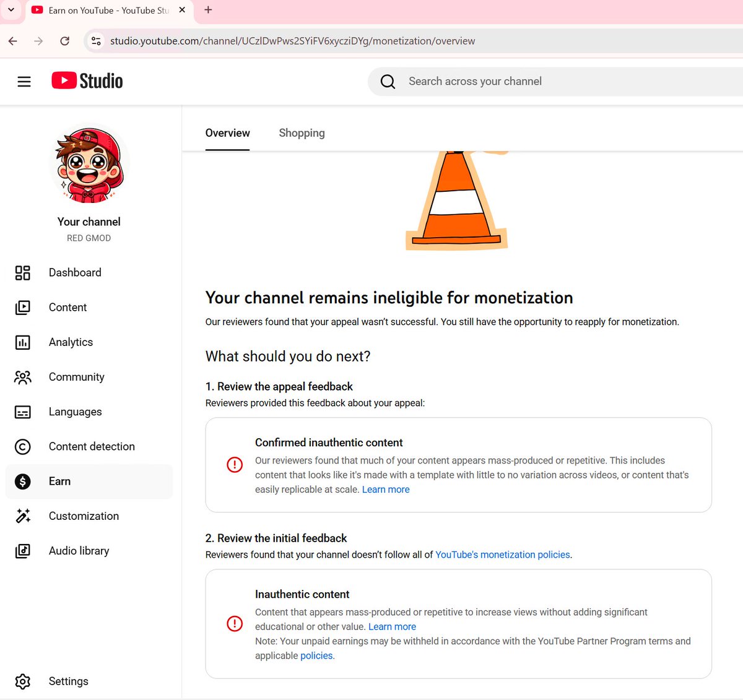Click the Content detection copyright icon
Viewport: 743px width, 700px height.
point(23,446)
